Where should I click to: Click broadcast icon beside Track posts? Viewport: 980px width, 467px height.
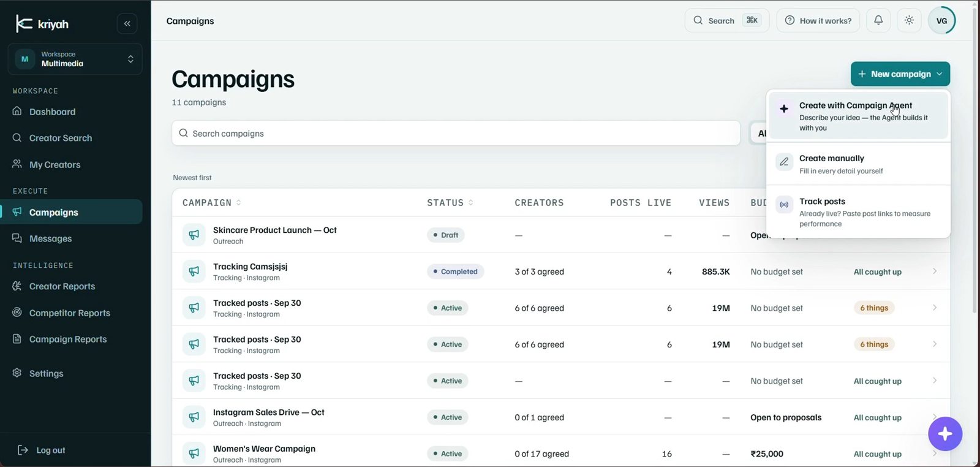784,205
